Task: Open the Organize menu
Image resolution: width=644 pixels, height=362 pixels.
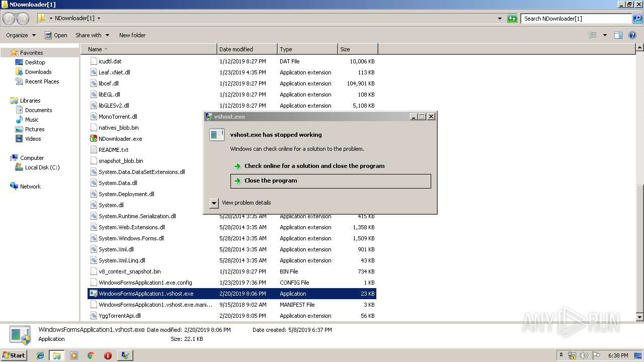Action: 21,35
